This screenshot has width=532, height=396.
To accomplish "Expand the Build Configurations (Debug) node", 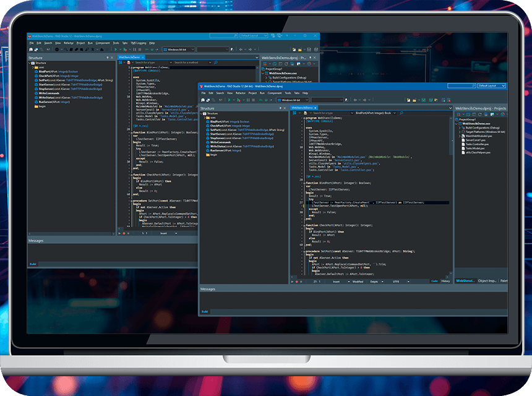I will tap(460, 127).
